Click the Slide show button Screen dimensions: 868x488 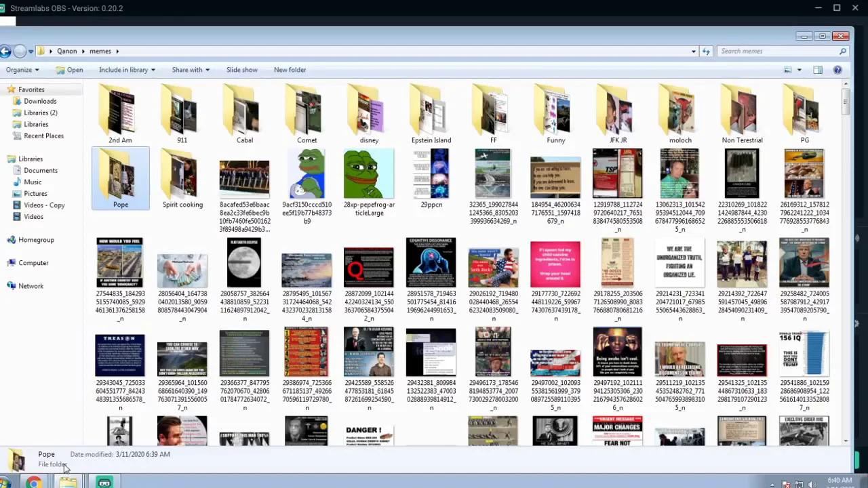click(x=241, y=70)
